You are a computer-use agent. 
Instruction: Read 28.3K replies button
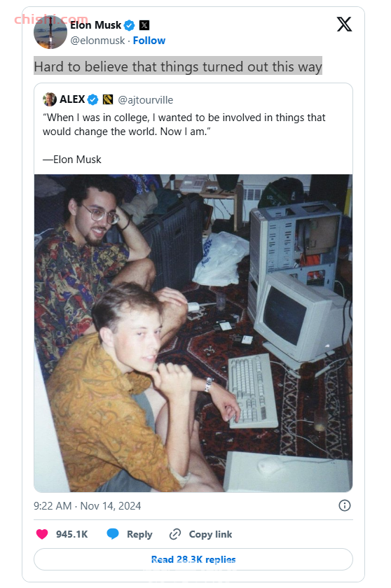pos(193,559)
